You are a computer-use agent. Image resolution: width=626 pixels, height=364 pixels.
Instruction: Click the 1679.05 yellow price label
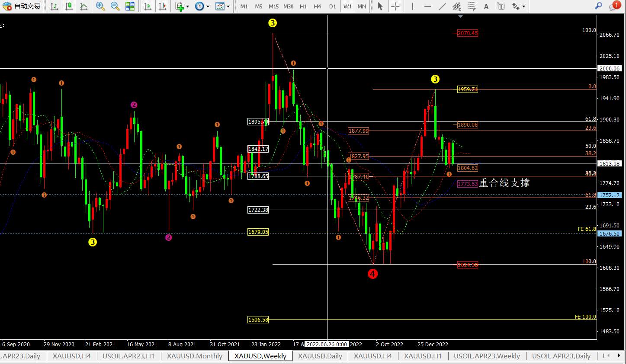258,232
